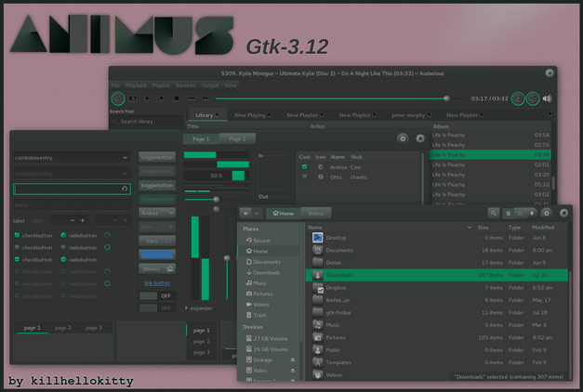This screenshot has width=583, height=392.
Task: Select the first green radiobutton
Action: tap(63, 235)
